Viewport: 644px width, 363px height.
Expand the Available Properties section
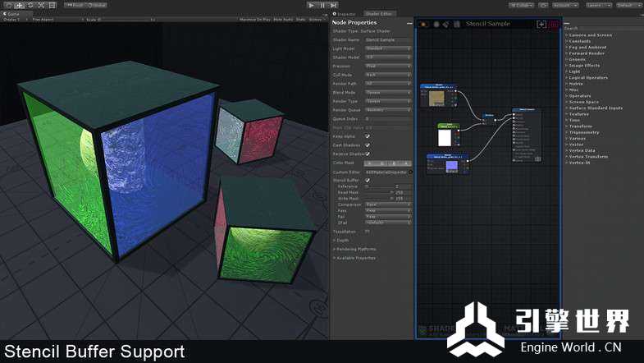coord(354,258)
